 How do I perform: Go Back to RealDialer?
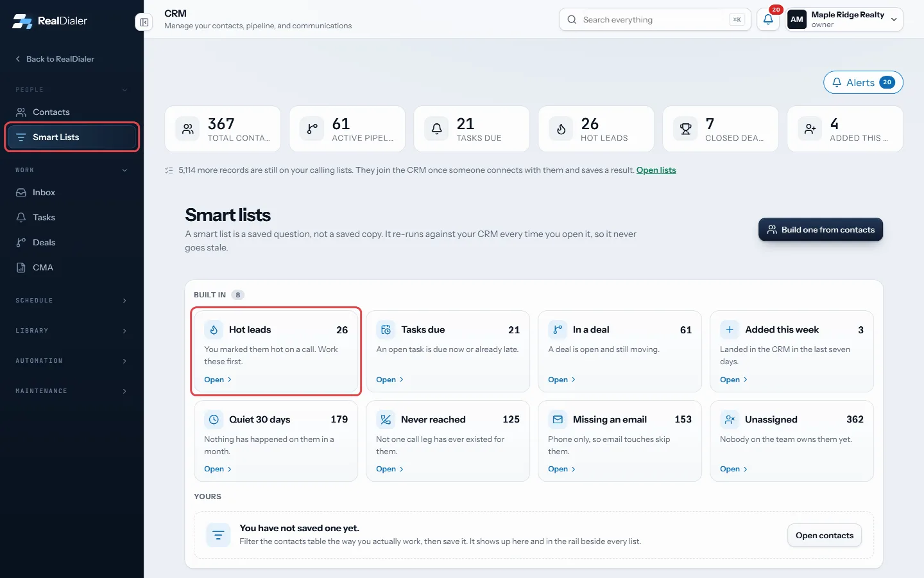[55, 59]
